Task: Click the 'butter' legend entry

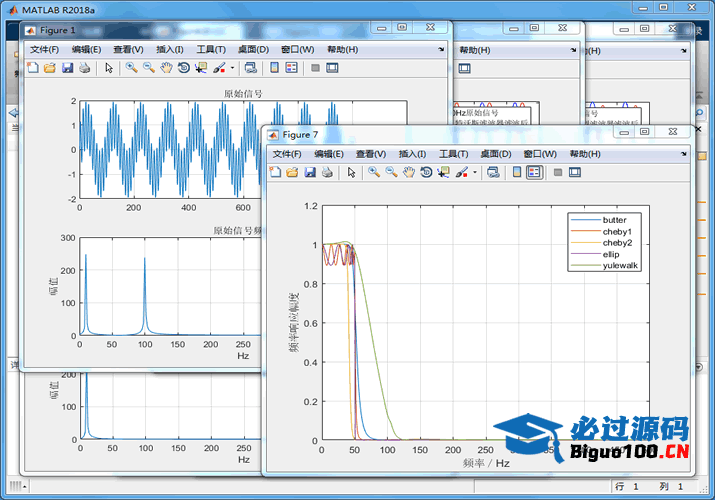Action: (x=614, y=219)
